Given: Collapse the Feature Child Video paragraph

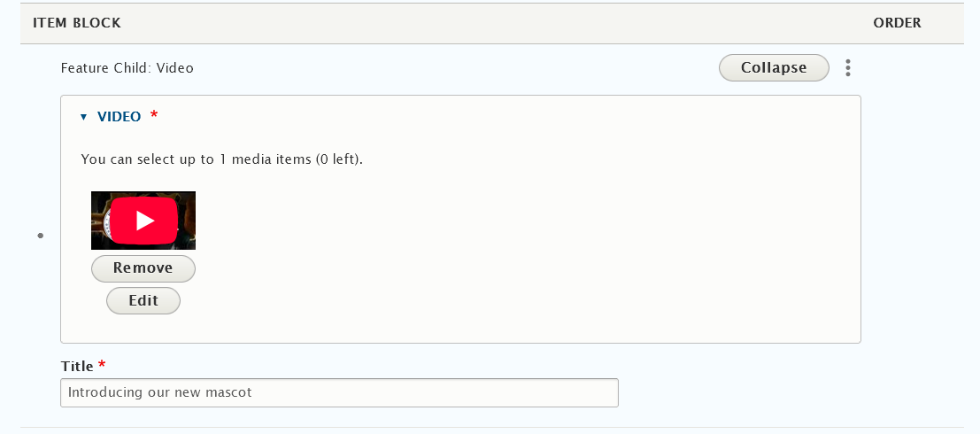Looking at the screenshot, I should 774,67.
